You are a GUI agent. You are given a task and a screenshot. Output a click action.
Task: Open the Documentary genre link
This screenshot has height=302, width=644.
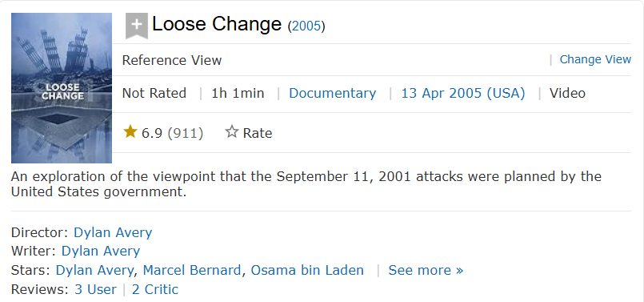pos(332,93)
